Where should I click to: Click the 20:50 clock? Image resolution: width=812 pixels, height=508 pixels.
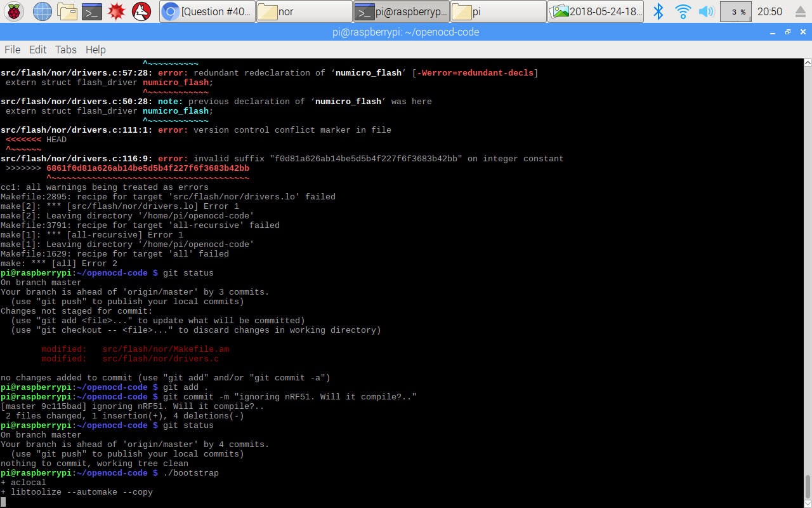point(769,11)
